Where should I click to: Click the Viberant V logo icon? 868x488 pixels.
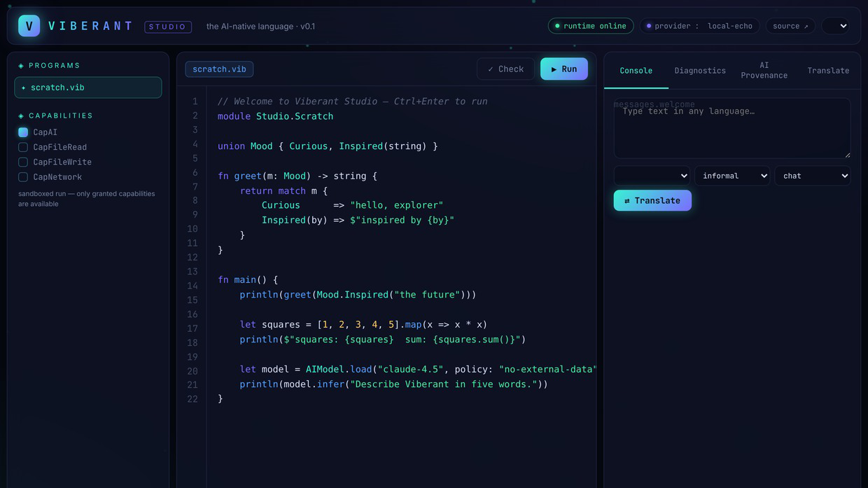29,26
